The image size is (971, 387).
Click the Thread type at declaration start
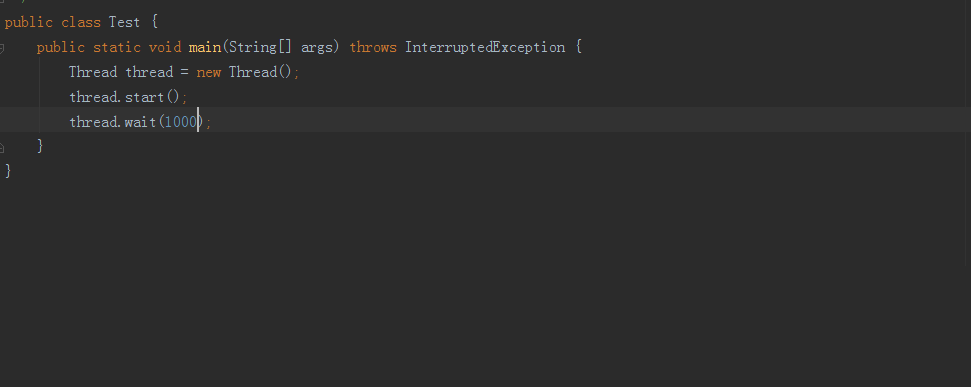point(93,72)
